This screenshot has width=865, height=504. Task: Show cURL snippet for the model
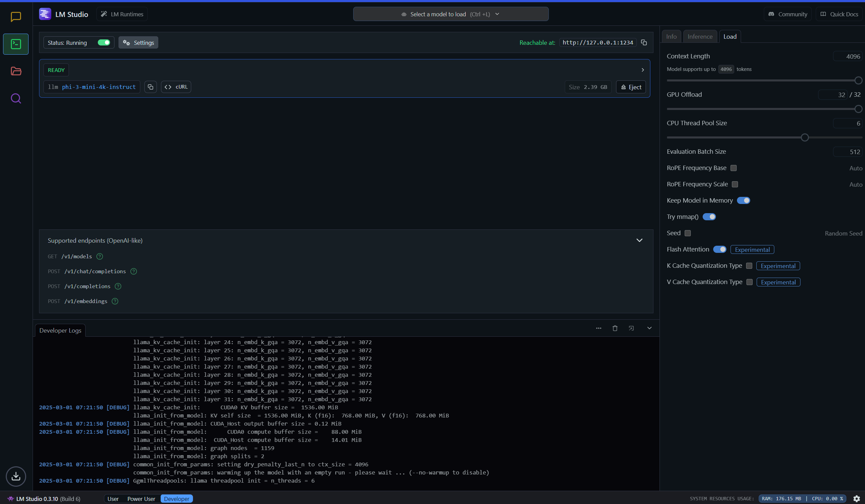176,87
